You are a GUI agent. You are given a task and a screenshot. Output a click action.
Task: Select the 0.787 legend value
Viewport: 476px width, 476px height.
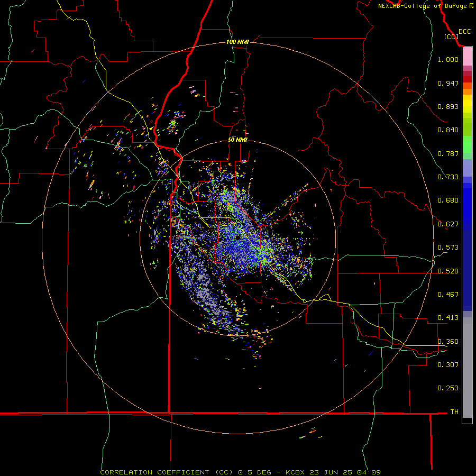(448, 153)
